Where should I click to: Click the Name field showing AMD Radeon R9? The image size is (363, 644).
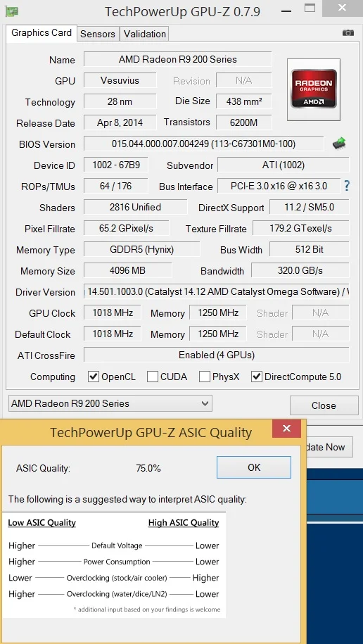[178, 59]
